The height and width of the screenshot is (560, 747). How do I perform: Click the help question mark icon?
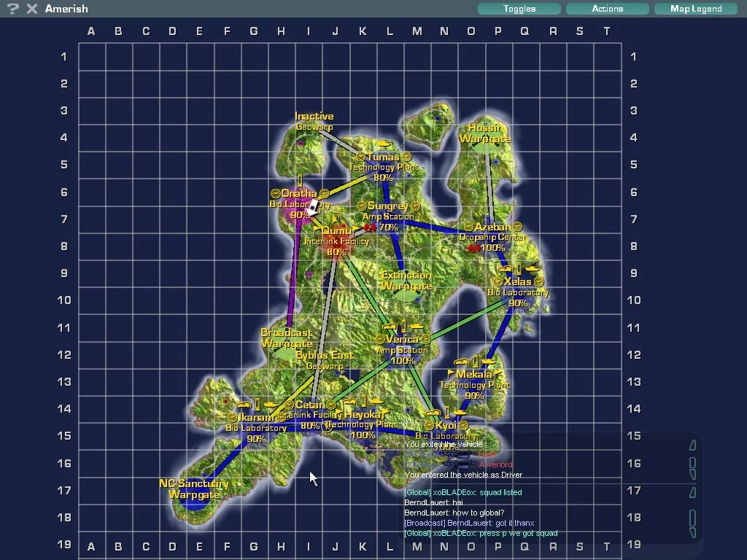click(x=12, y=9)
